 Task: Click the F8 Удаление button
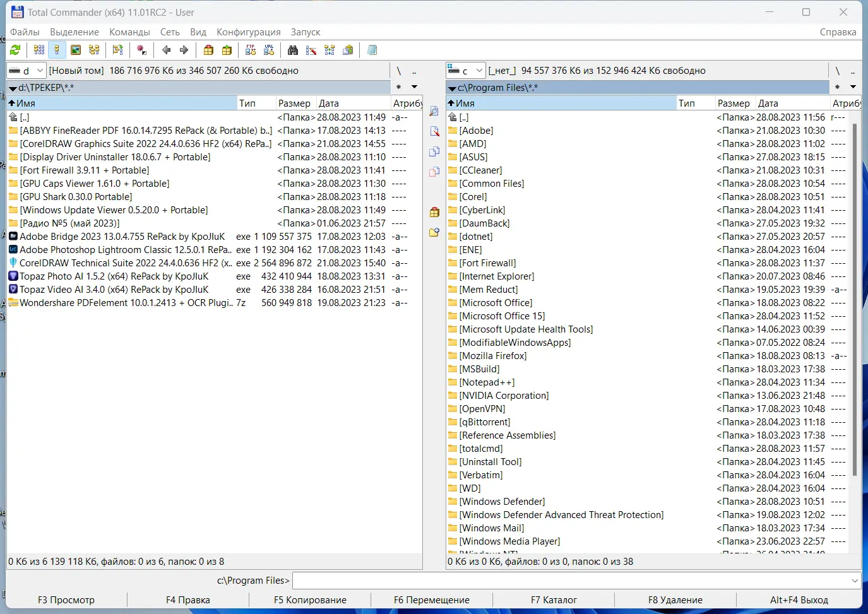click(675, 600)
